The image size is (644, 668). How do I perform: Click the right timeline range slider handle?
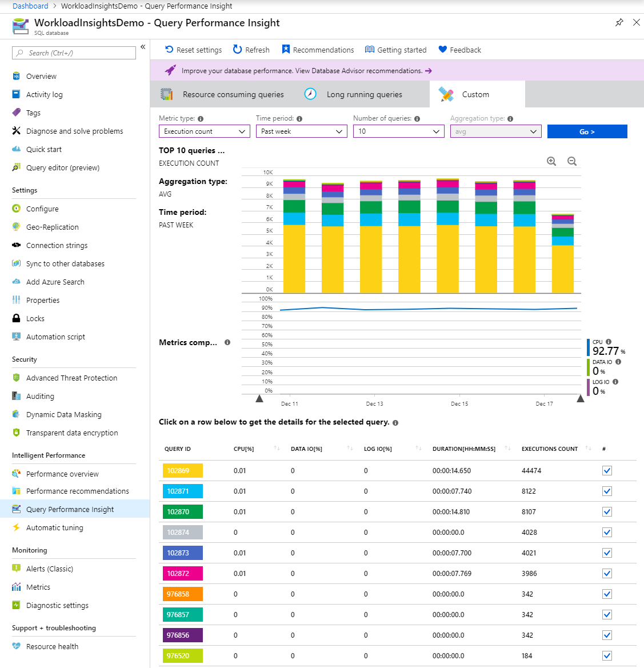click(581, 399)
